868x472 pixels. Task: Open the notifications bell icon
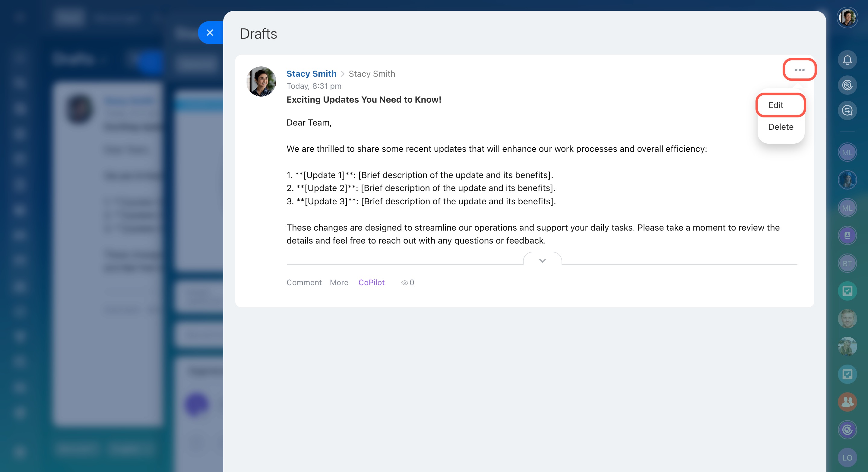tap(847, 60)
